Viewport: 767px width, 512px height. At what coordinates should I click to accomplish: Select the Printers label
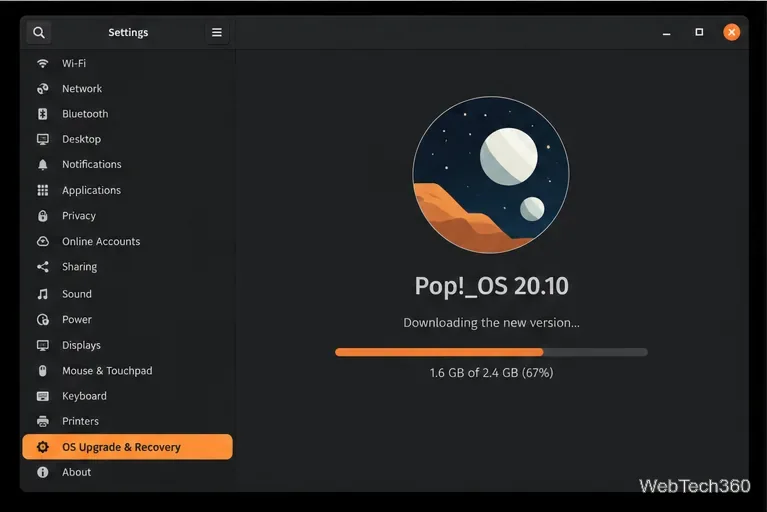pyautogui.click(x=80, y=421)
